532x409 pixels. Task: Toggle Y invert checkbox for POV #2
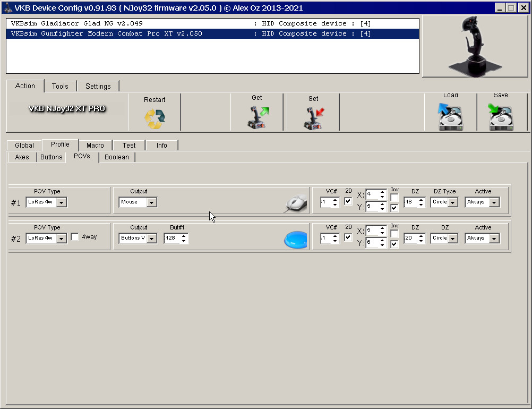tap(394, 244)
